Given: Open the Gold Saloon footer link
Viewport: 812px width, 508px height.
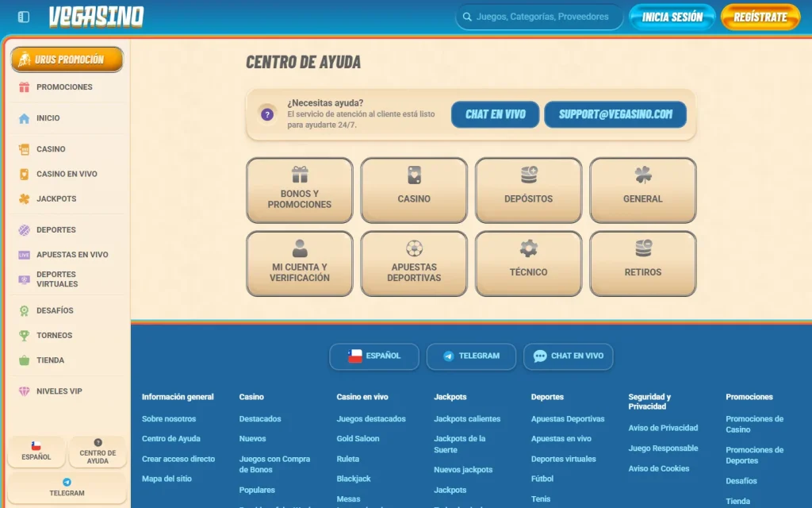Looking at the screenshot, I should [358, 438].
